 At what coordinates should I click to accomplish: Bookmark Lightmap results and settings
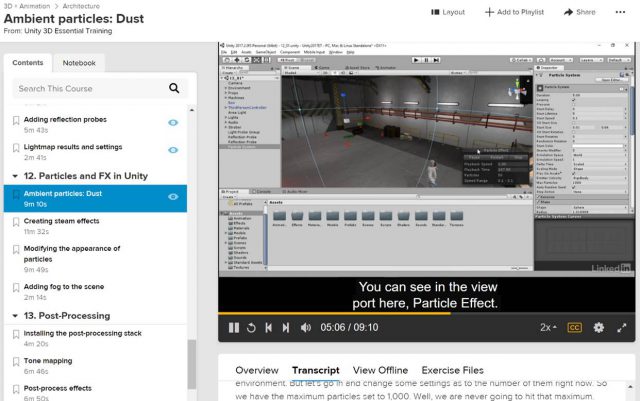point(16,147)
